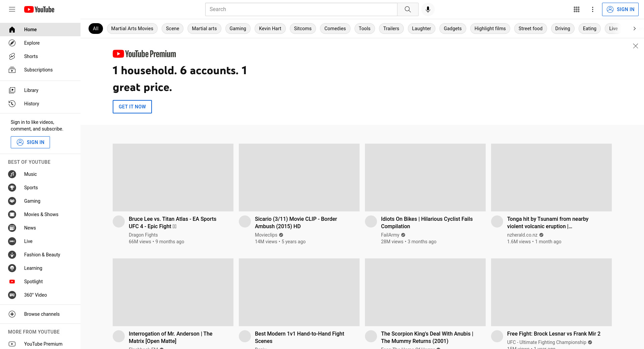Select the Eating chip
The width and height of the screenshot is (644, 349).
589,29
